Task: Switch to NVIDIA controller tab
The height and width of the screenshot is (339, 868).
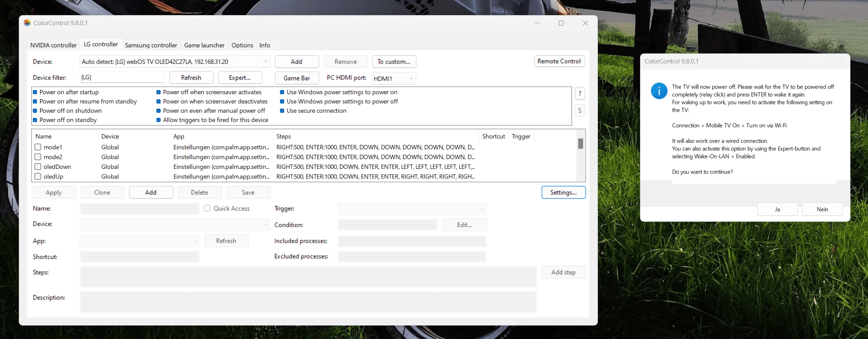Action: tap(54, 45)
